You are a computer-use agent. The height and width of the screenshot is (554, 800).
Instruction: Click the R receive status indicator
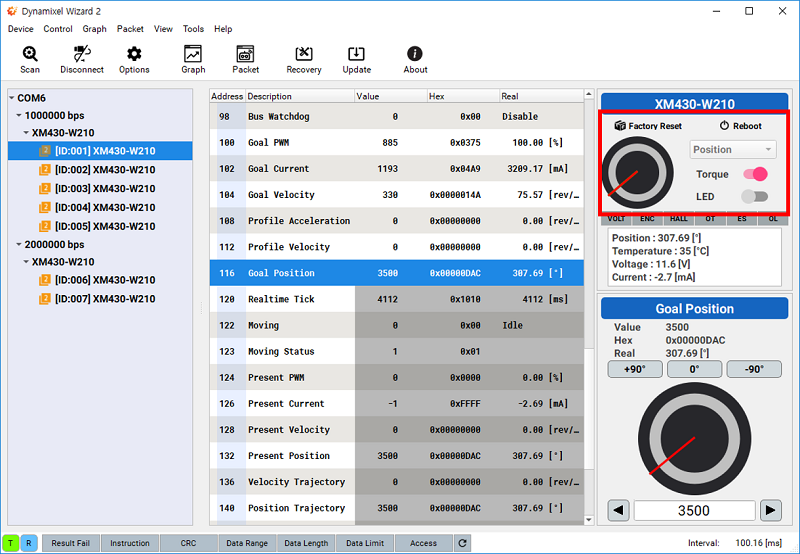pos(29,543)
